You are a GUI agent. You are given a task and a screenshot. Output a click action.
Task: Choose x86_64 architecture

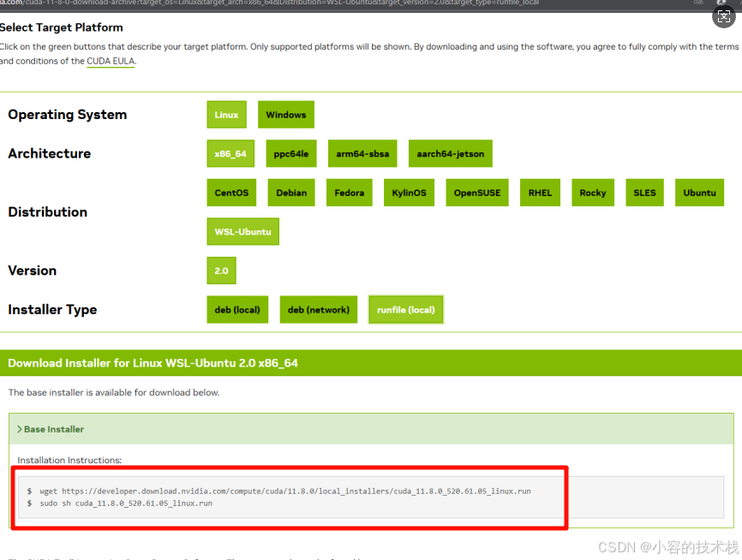click(230, 154)
